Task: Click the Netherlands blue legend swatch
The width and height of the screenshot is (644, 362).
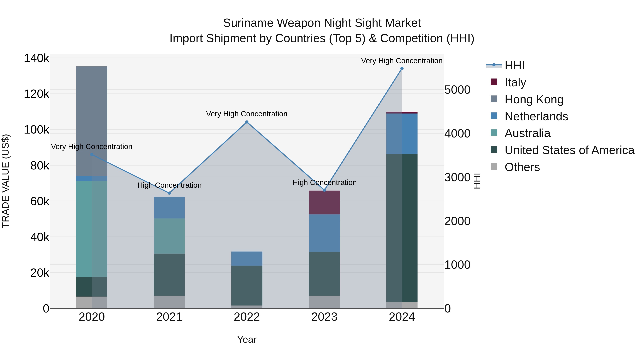Action: click(x=494, y=116)
